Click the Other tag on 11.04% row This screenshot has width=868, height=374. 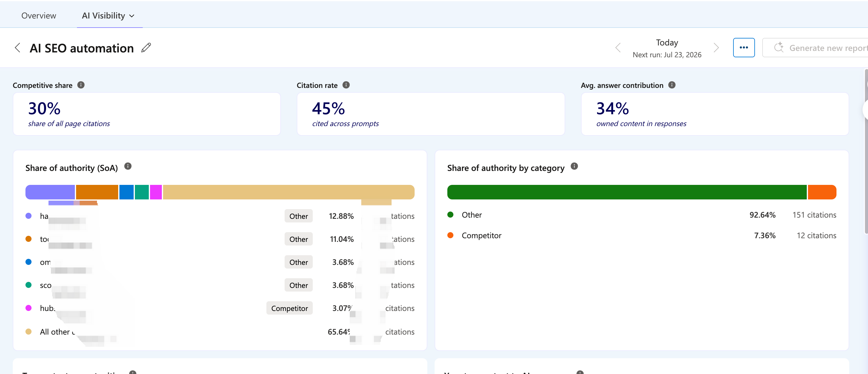tap(299, 239)
